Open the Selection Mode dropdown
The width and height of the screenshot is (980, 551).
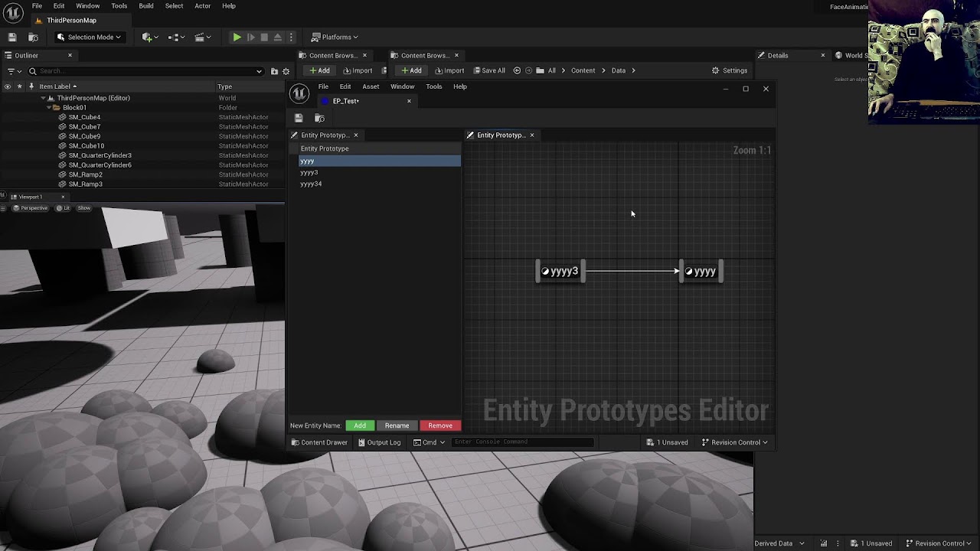(89, 37)
